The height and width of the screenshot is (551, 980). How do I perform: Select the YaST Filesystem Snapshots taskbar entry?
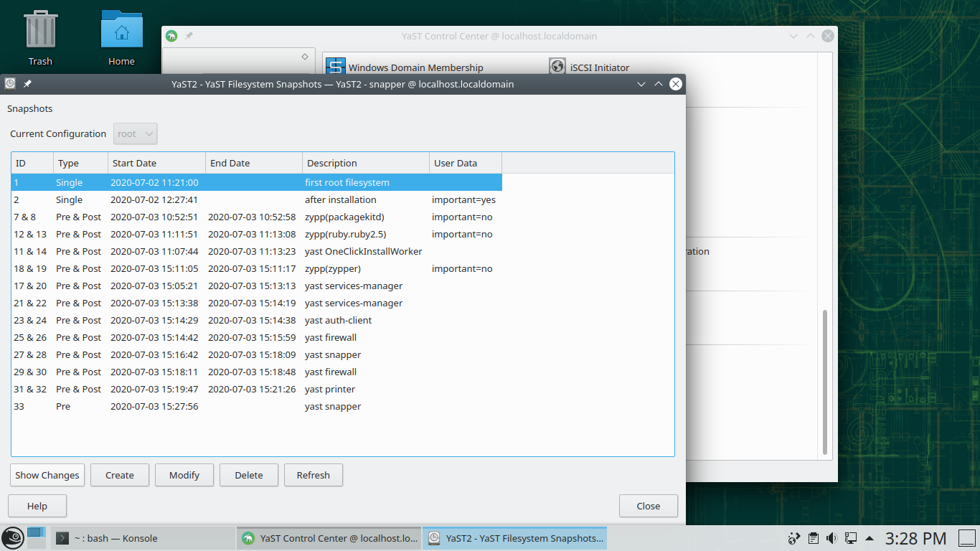click(514, 538)
